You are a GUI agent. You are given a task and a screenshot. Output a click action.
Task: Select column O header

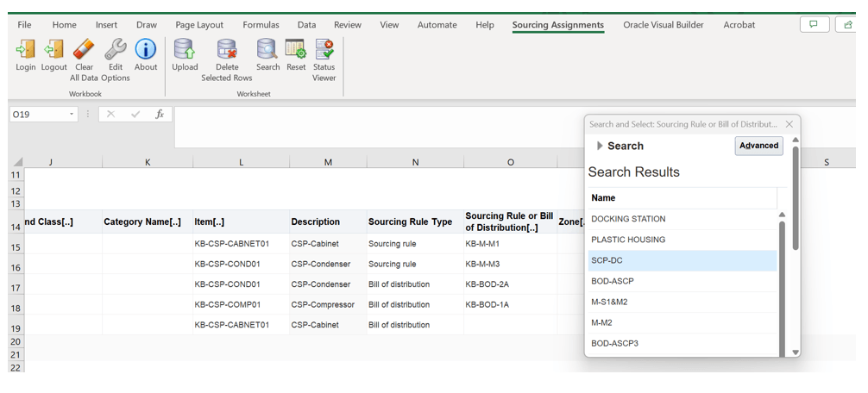point(511,162)
